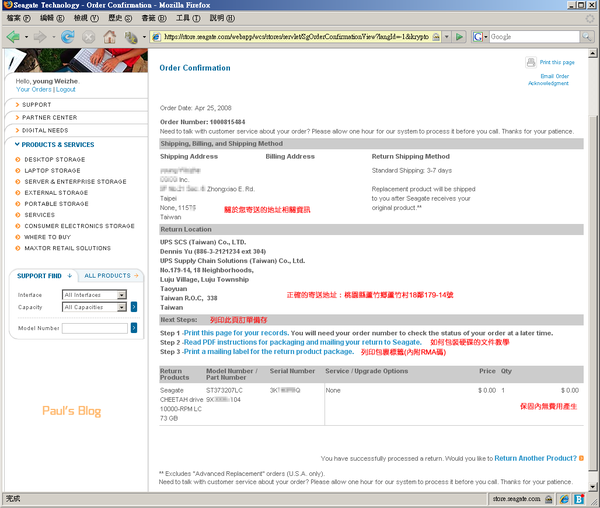This screenshot has width=600, height=508.
Task: Go to Home with the house icon
Action: click(x=110, y=37)
